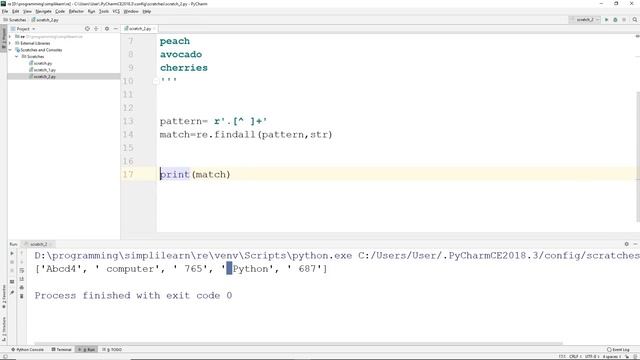The image size is (640, 360).
Task: Click the 'Process finished with exit code 0' text
Action: tap(133, 296)
